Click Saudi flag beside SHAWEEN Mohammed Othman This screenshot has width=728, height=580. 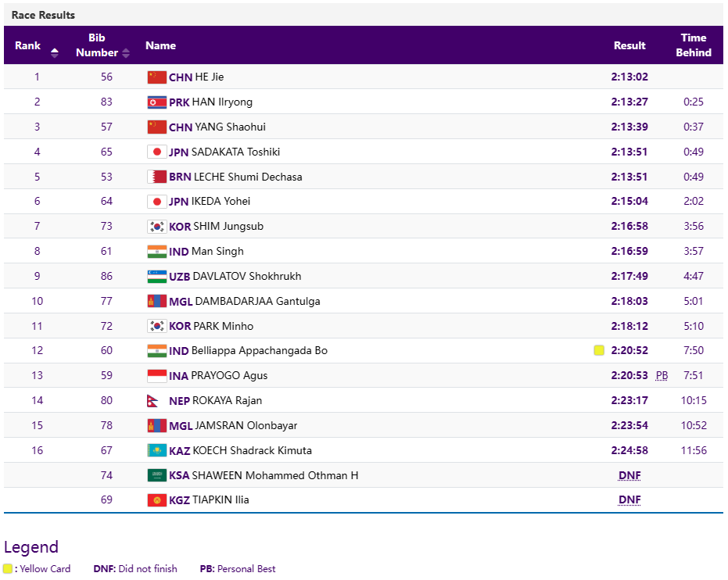click(157, 475)
